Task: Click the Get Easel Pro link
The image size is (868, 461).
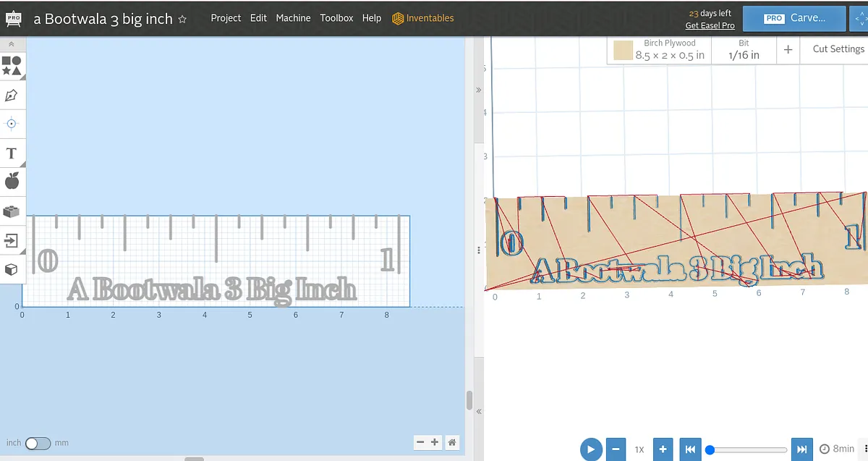Action: coord(710,25)
